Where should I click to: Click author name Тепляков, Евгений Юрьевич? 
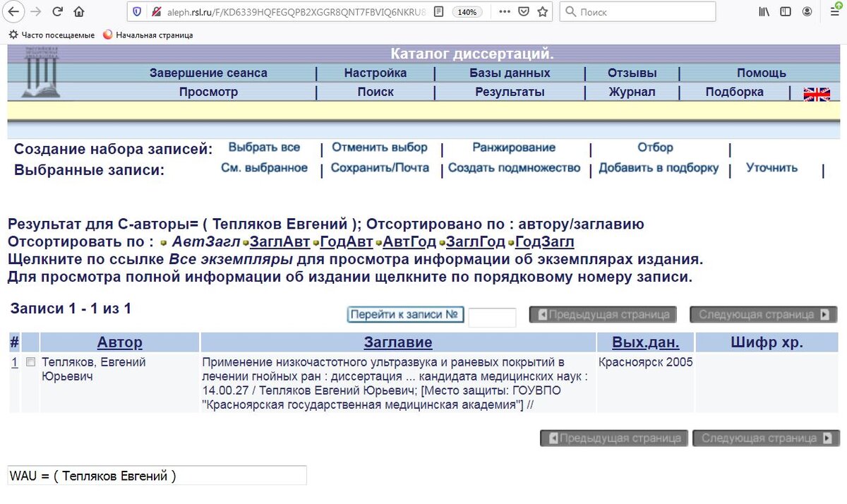tap(94, 368)
